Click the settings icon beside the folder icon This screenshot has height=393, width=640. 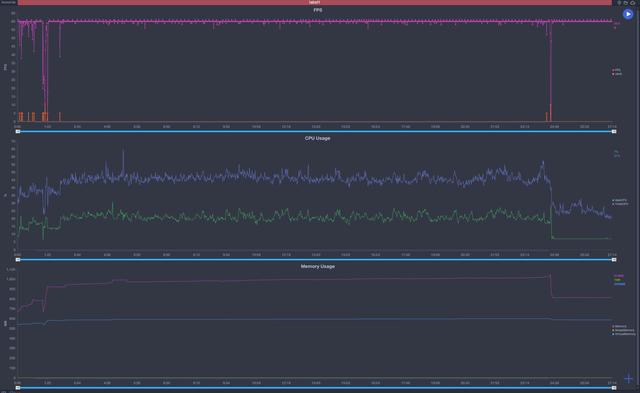pos(619,2)
